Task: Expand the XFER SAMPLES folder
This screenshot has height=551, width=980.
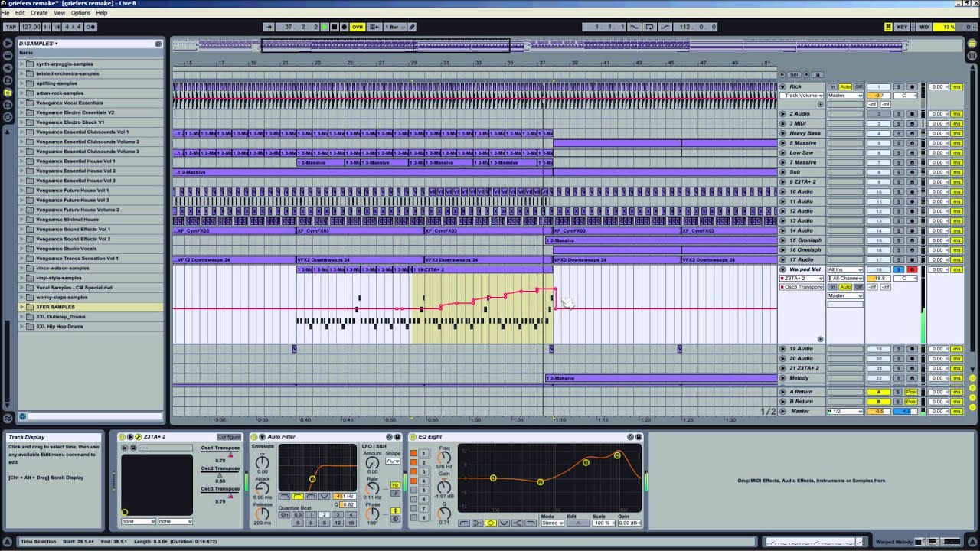Action: pos(21,307)
